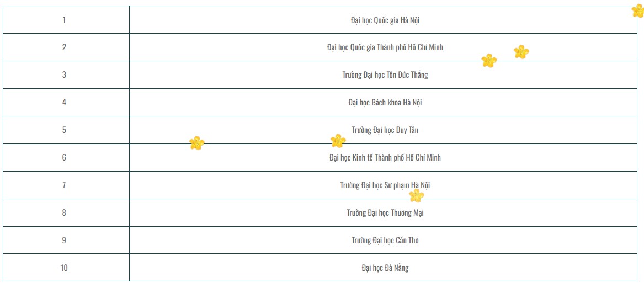
Task: Select Trường Đại học Tôn Đức Thắng
Action: click(x=385, y=75)
